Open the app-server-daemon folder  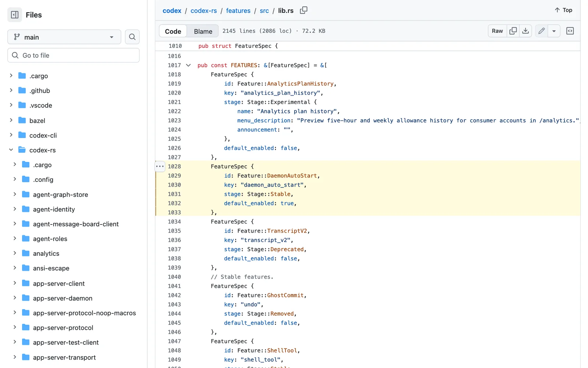coord(62,298)
